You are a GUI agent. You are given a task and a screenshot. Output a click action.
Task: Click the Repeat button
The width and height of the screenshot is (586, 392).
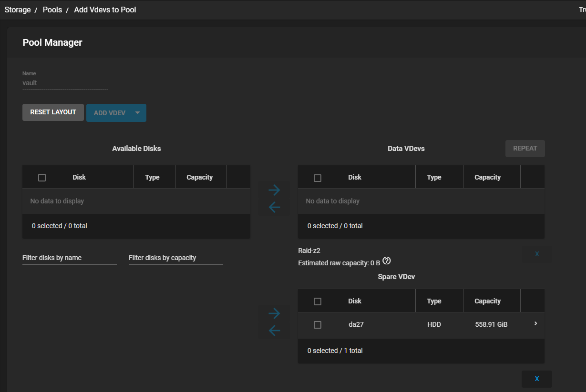coord(525,149)
